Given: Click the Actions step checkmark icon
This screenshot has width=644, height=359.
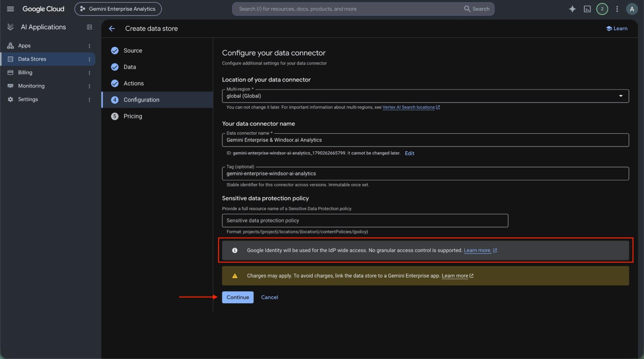Looking at the screenshot, I should [114, 83].
